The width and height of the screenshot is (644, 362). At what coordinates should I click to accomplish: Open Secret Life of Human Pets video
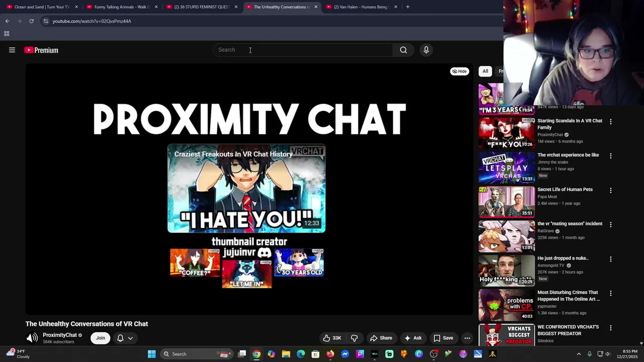(x=565, y=190)
